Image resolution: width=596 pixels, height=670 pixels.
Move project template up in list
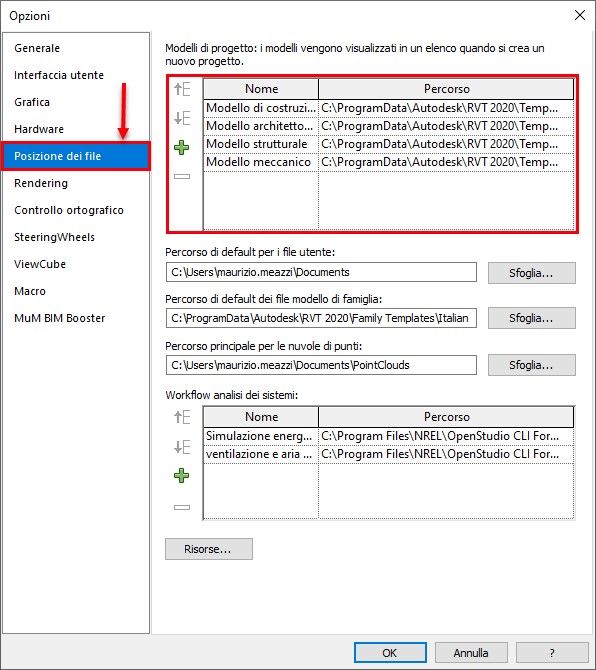coord(182,89)
